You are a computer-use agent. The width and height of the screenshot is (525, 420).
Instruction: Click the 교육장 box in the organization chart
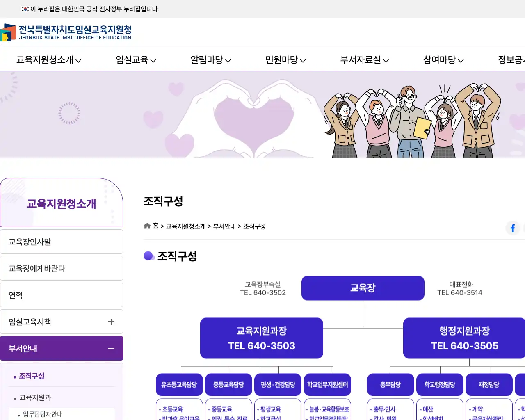(x=363, y=288)
